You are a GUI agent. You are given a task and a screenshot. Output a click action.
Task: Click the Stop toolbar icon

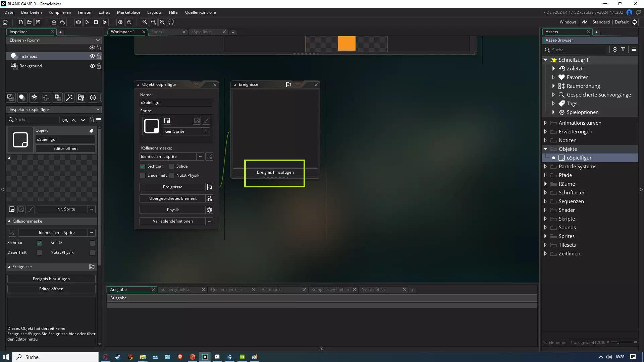point(96,22)
